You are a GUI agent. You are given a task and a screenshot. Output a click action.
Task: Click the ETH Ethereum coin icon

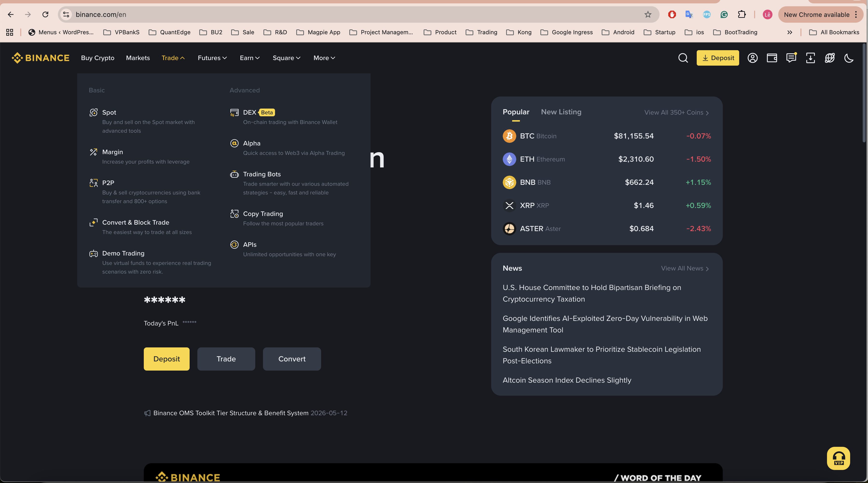coord(509,159)
